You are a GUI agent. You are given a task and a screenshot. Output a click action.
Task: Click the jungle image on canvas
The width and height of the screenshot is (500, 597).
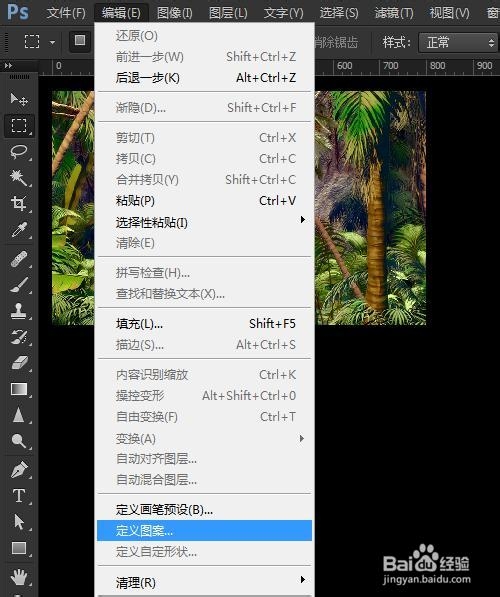pos(370,208)
